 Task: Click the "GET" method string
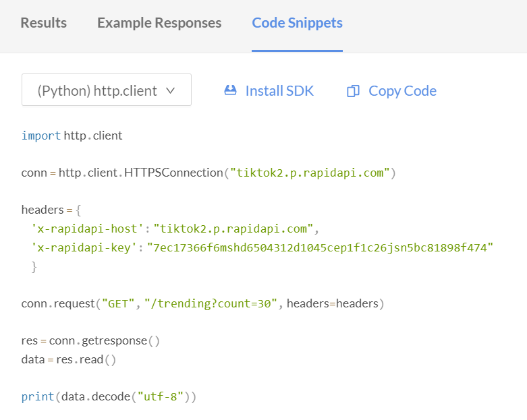click(x=118, y=303)
